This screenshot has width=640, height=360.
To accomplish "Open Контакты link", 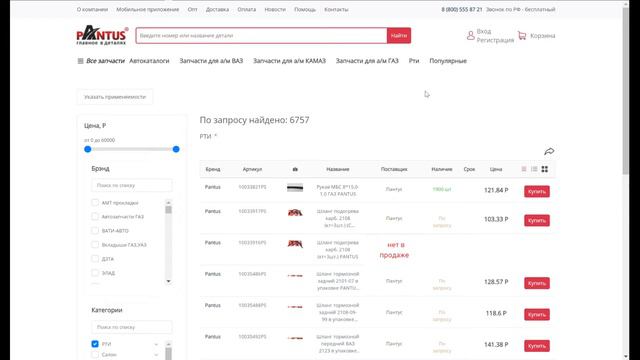I will (336, 9).
